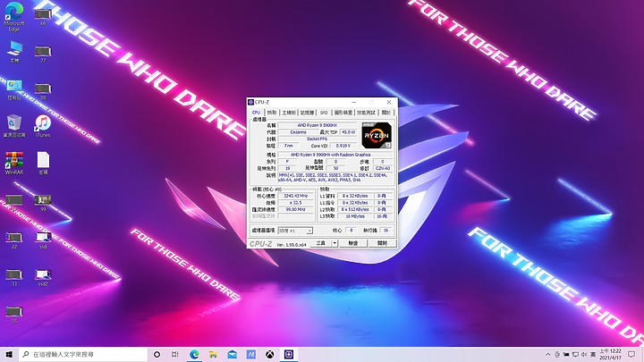Switch to the Graphics tab in CPU-Z

(343, 112)
